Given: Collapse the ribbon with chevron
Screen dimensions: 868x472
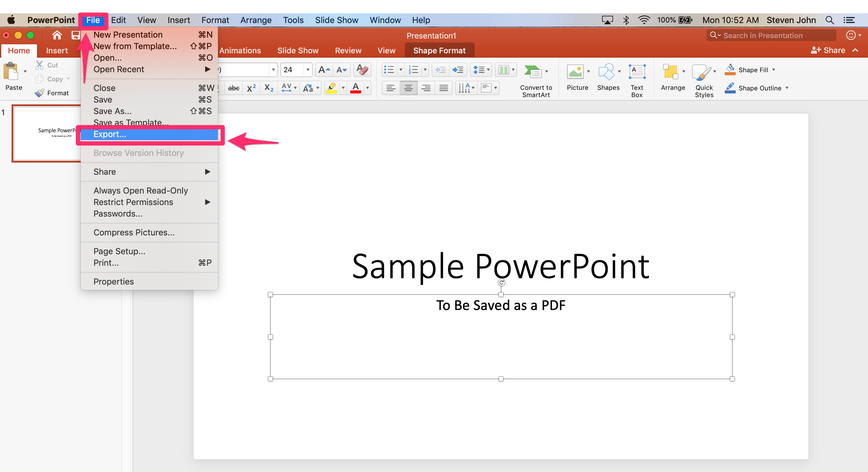Looking at the screenshot, I should pyautogui.click(x=855, y=50).
